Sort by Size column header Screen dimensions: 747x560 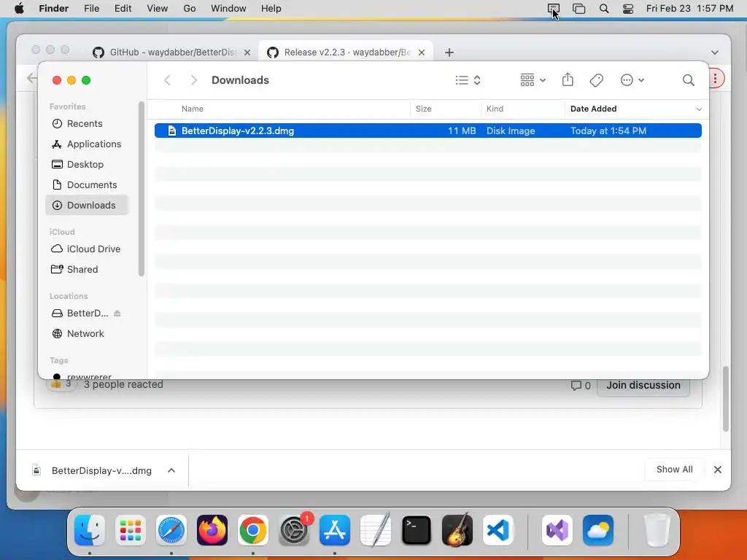424,109
